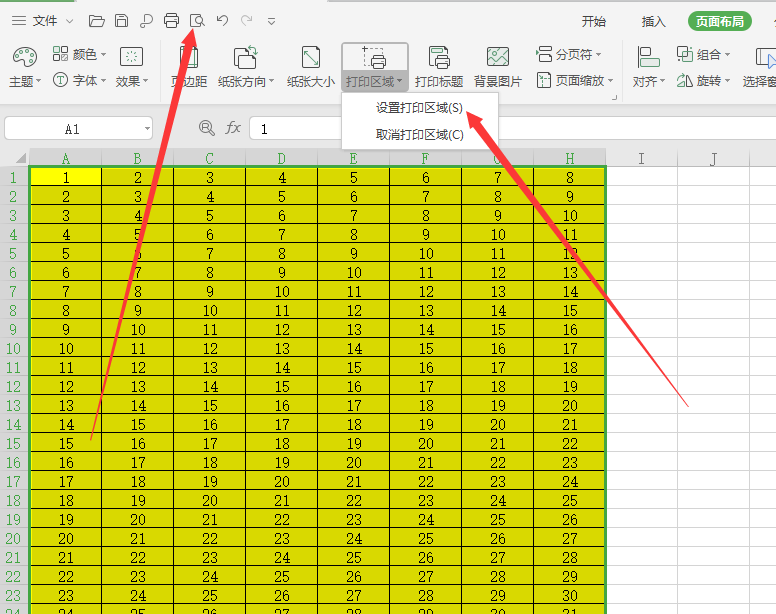Select row 10 header
This screenshot has width=776, height=614.
coord(13,348)
